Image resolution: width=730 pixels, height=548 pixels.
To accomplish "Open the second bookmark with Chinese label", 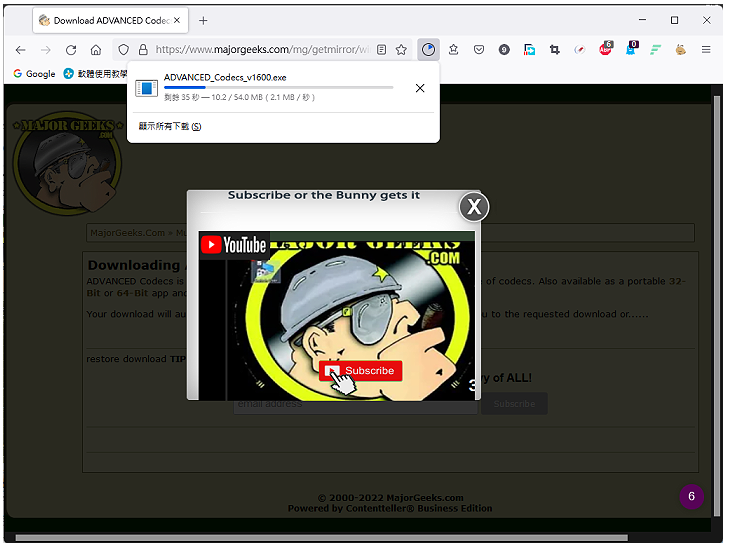I will pyautogui.click(x=95, y=74).
